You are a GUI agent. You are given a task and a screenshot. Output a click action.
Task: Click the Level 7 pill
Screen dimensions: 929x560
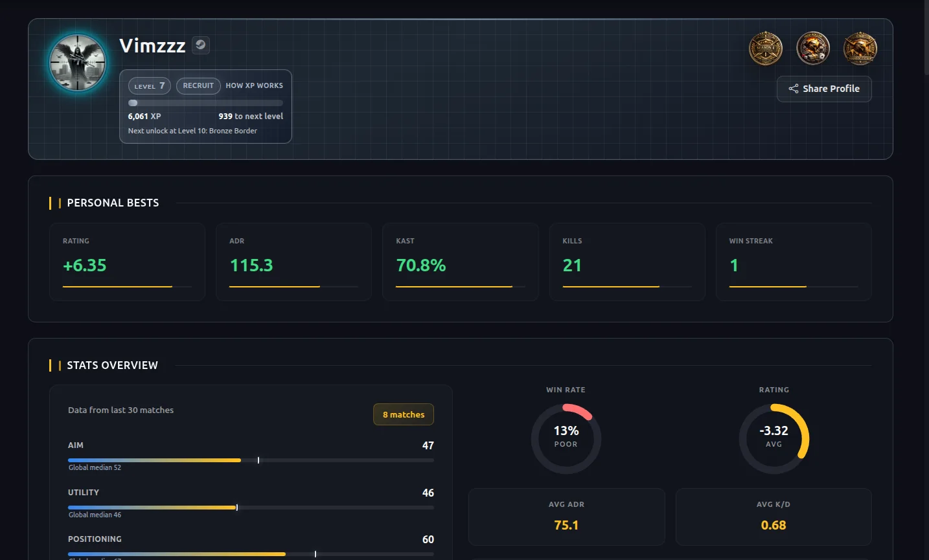[x=150, y=86]
